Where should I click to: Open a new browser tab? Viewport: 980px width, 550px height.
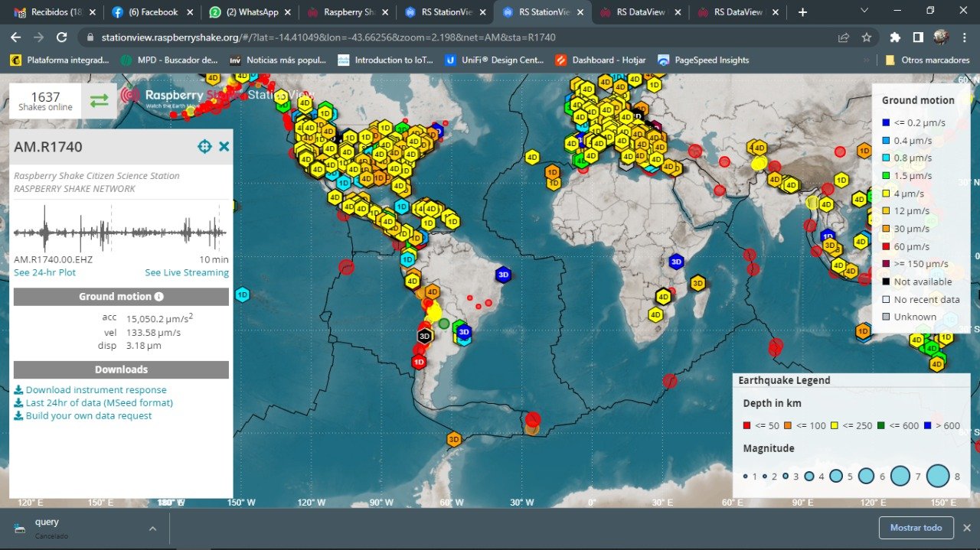(x=802, y=12)
